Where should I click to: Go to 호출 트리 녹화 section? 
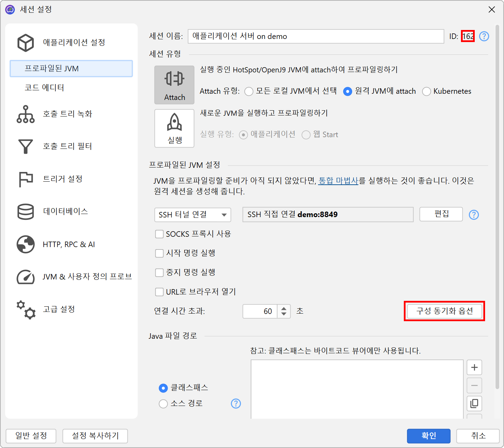tap(67, 114)
